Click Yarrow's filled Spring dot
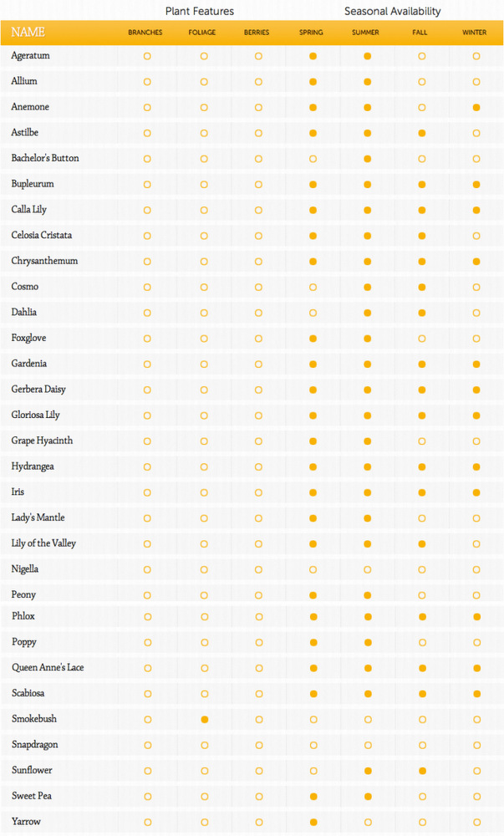Screen dimensions: 504x836 [313, 822]
